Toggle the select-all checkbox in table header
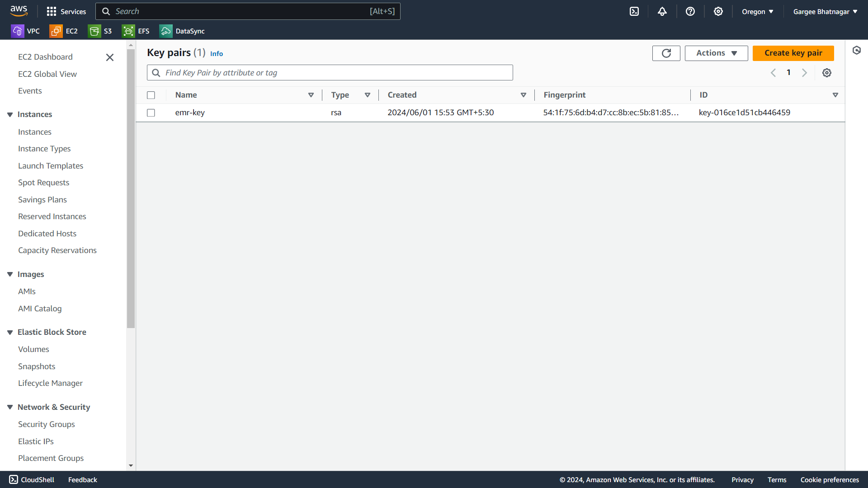 click(151, 95)
